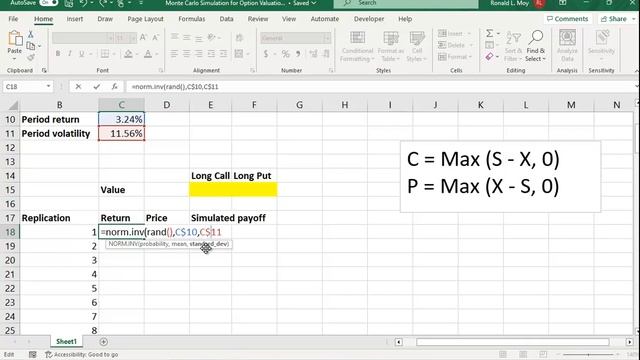Open Conditional Formatting
This screenshot has width=640, height=360.
click(x=358, y=47)
